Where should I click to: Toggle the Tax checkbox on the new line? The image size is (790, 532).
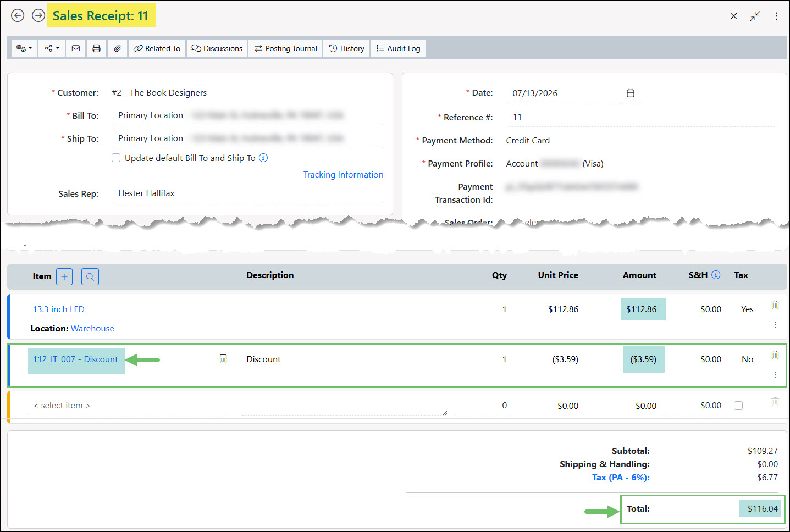point(738,406)
